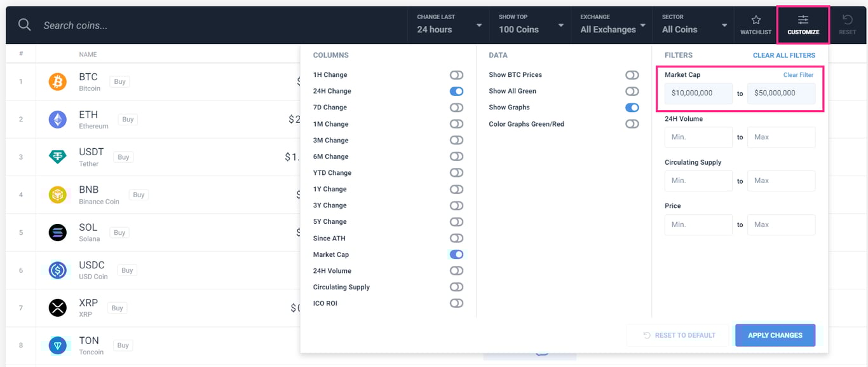Click the Clear All Filters link
The width and height of the screenshot is (868, 367).
[x=783, y=55]
